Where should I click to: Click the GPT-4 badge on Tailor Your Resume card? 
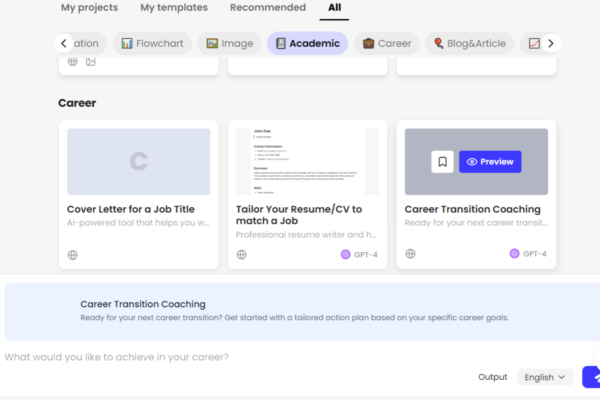tap(359, 254)
